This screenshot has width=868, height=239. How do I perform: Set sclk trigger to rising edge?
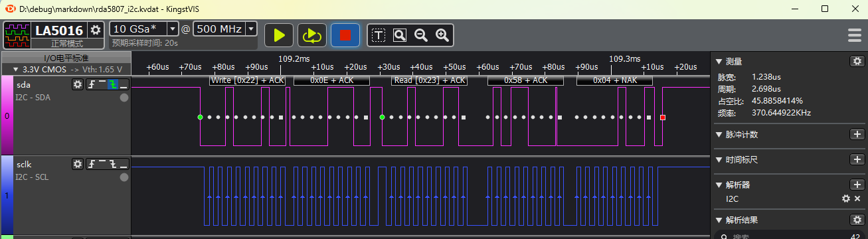pyautogui.click(x=92, y=164)
